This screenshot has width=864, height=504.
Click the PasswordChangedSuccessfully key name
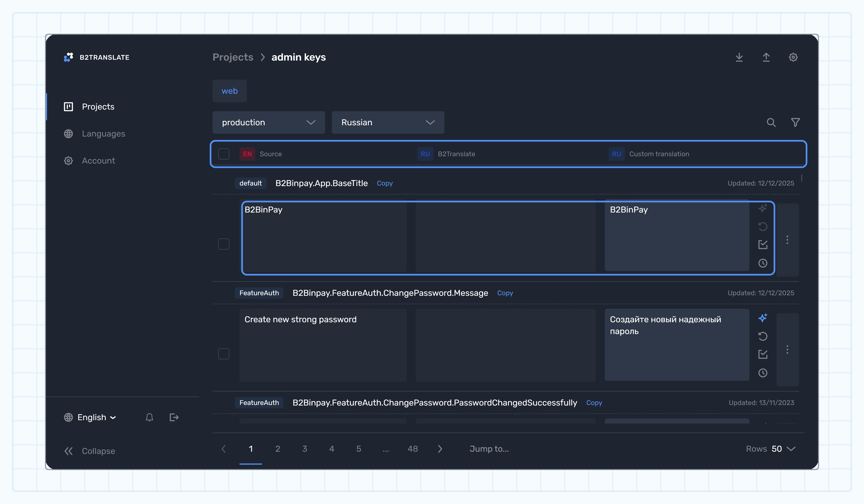coord(435,403)
